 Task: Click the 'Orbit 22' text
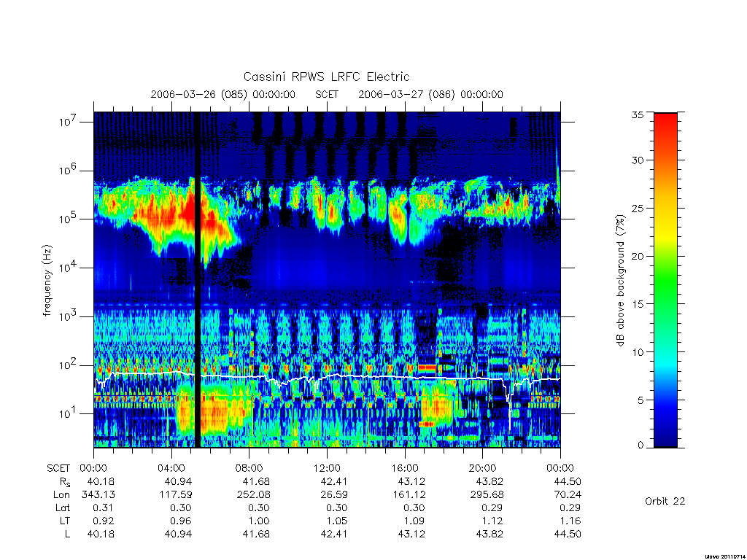(665, 501)
